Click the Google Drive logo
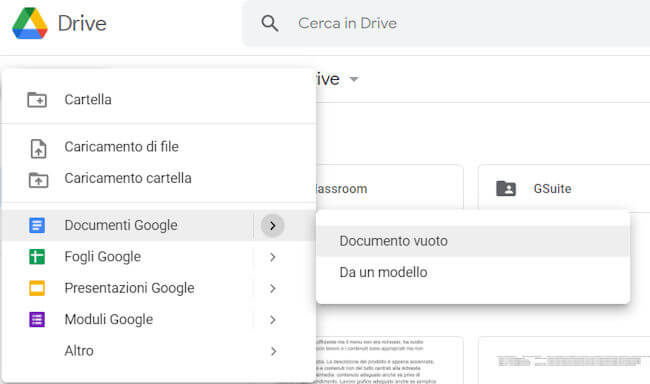Image resolution: width=650 pixels, height=384 pixels. (30, 24)
